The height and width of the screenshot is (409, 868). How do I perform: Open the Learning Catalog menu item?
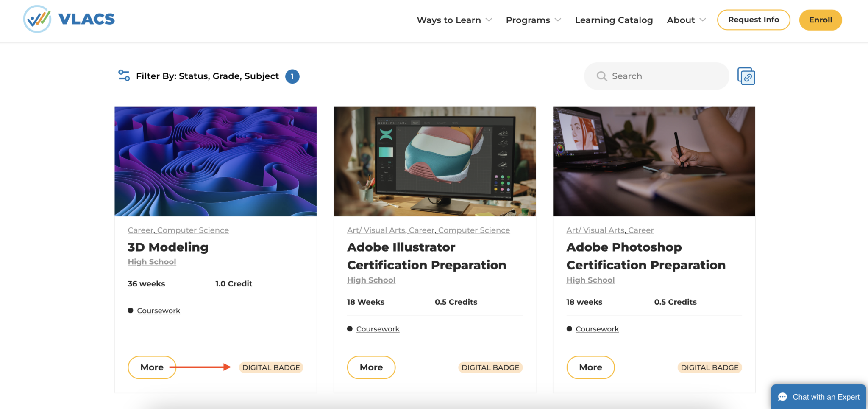coord(614,20)
